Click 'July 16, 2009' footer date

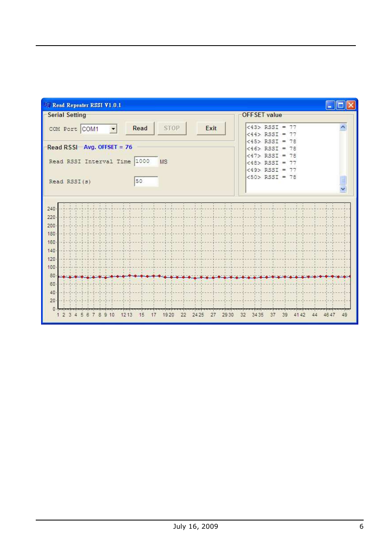[x=196, y=526]
